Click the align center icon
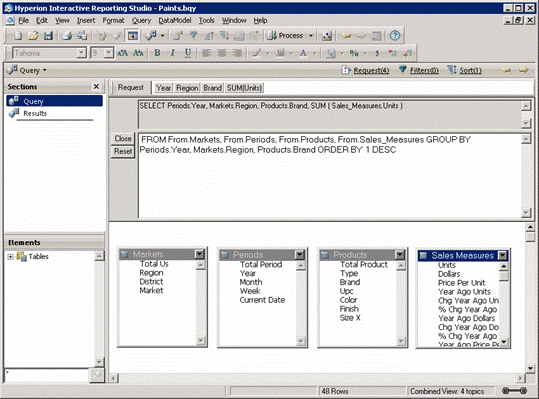Viewport: 539px width, 399px height. [x=222, y=53]
